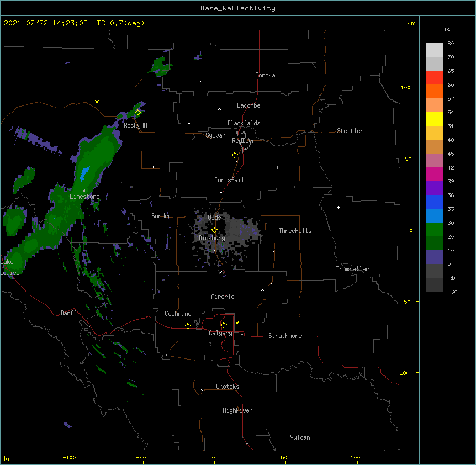Image resolution: width=476 pixels, height=465 pixels.
Task: Click the asterisk marker above Limestone
Action: point(84,191)
